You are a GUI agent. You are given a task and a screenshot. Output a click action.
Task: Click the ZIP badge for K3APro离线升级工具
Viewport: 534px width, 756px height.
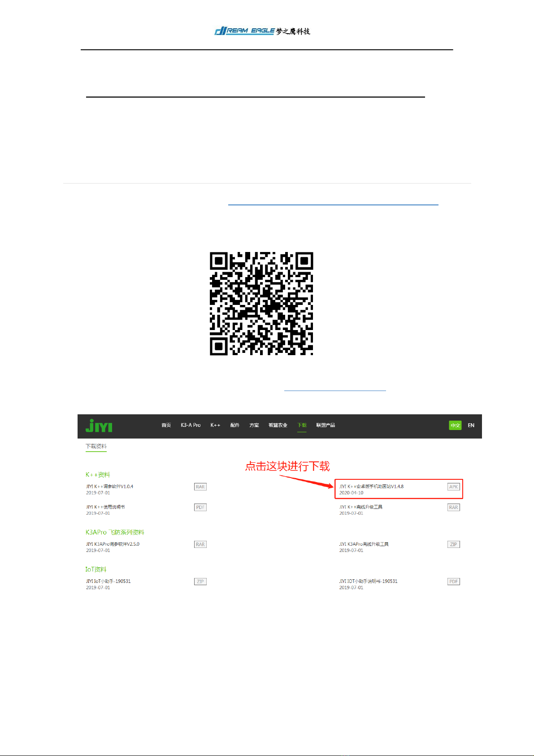[x=454, y=545]
